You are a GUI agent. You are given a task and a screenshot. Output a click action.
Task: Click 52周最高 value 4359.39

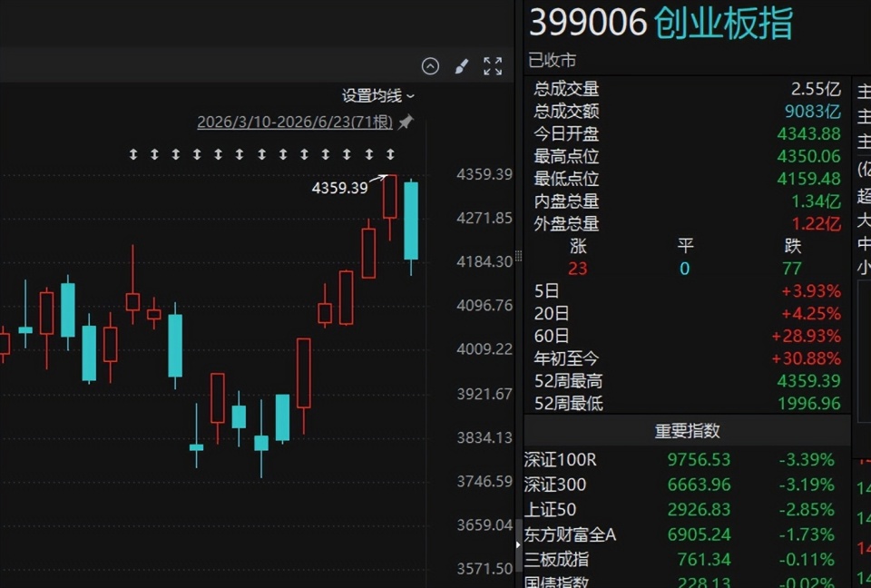point(808,381)
